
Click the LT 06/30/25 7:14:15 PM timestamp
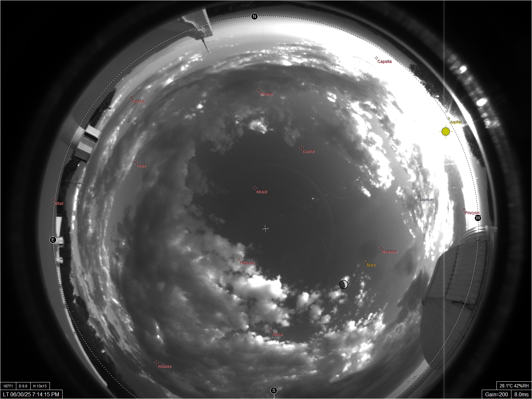(31, 394)
